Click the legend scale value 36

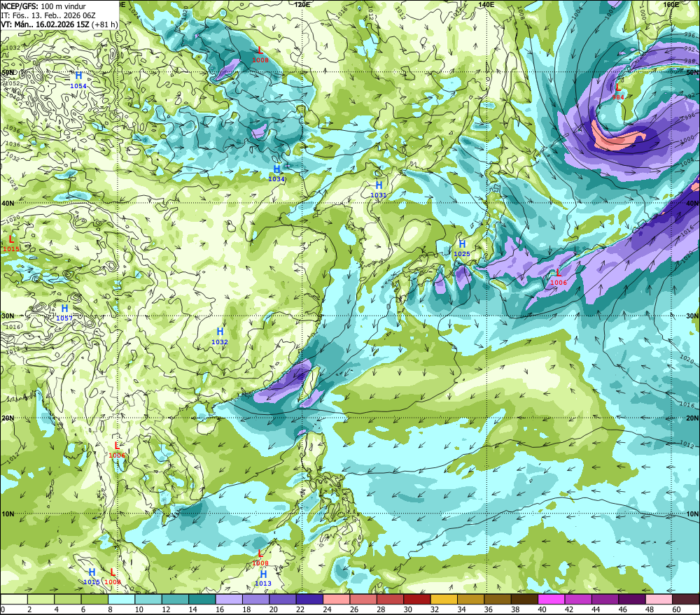click(x=488, y=609)
